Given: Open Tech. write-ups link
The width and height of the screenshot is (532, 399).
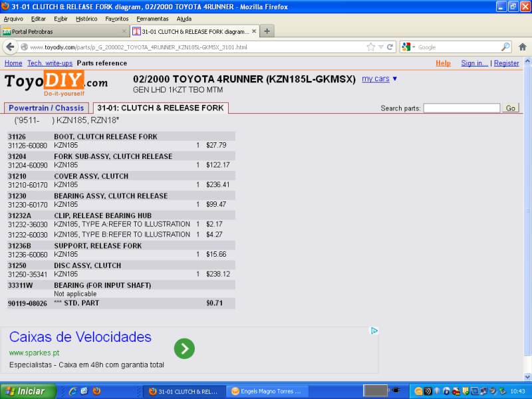Looking at the screenshot, I should point(50,63).
